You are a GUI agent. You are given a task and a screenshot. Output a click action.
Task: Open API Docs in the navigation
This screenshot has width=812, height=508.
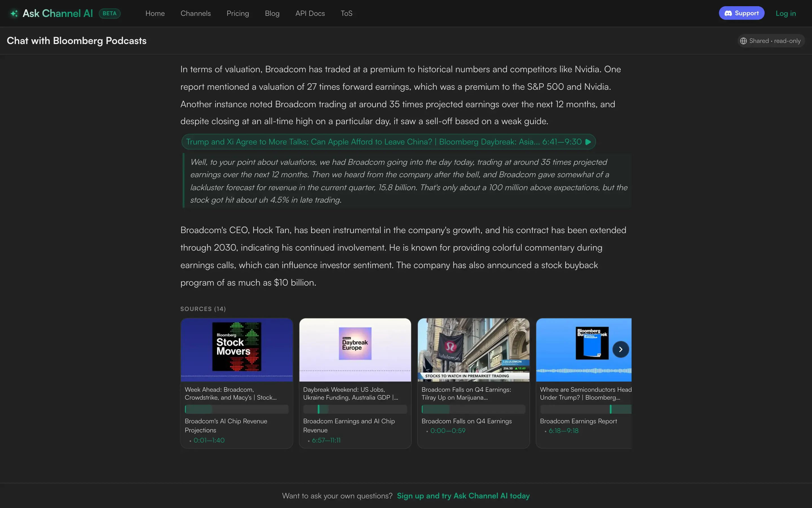tap(310, 14)
